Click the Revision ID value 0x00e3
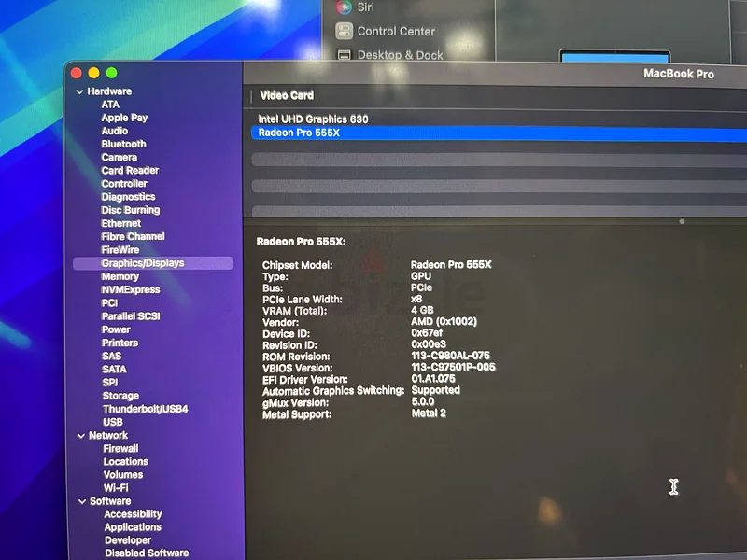747x560 pixels. [429, 344]
